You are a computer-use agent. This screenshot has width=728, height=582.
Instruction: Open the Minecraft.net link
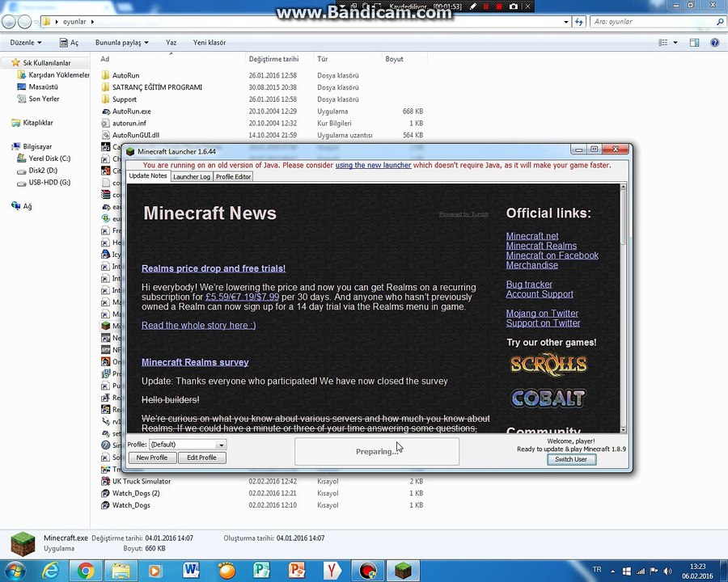[x=532, y=236]
